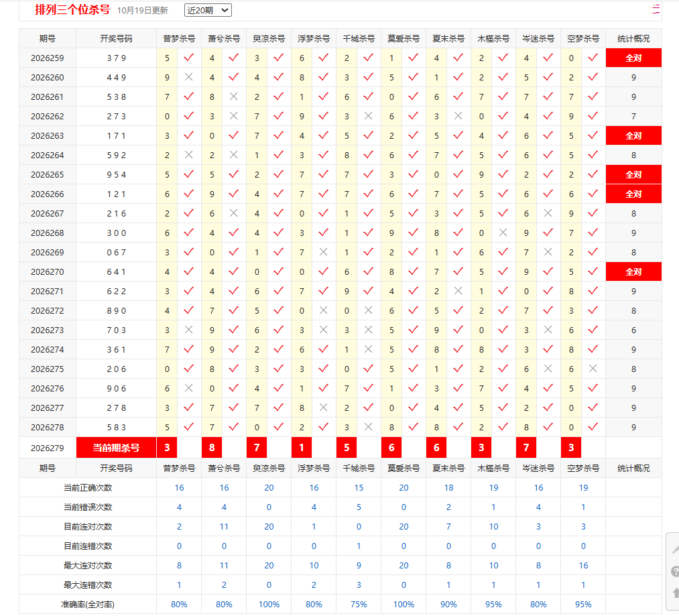This screenshot has width=679, height=616.
Task: Select issue number 2026279
Action: [47, 448]
